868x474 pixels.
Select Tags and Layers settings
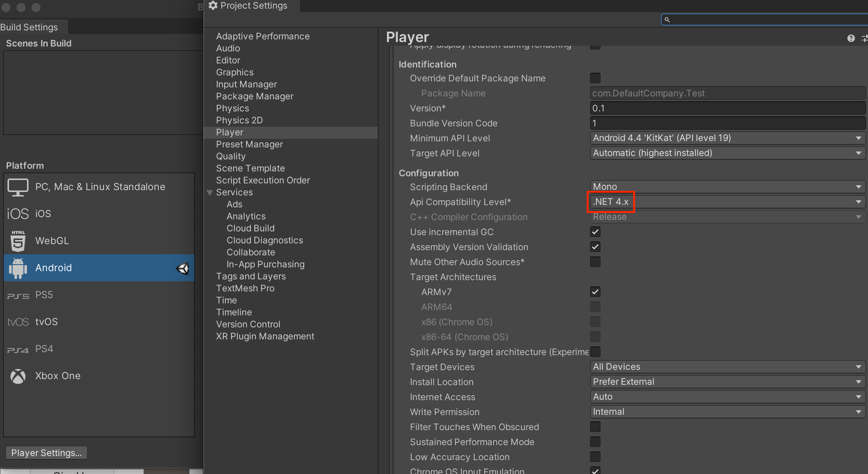pos(251,276)
